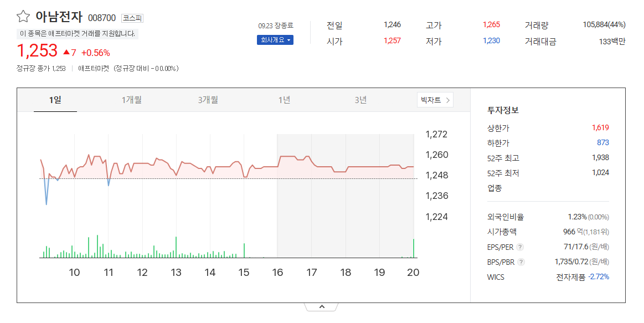Click the 거래대금 value 133백만
This screenshot has width=644, height=323.
point(612,42)
